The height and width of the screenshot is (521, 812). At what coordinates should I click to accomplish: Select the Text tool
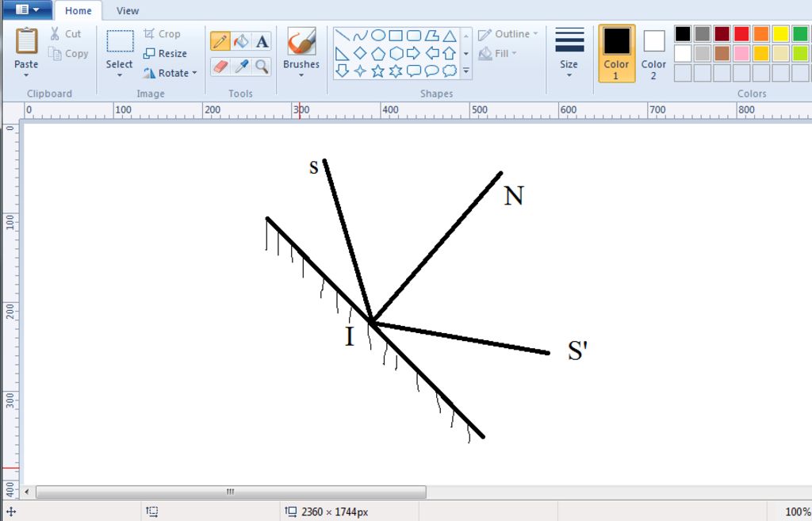pyautogui.click(x=262, y=41)
